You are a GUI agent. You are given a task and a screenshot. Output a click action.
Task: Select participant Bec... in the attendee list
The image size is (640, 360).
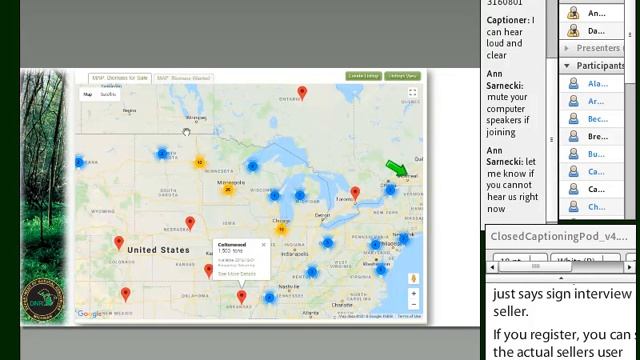(591, 119)
